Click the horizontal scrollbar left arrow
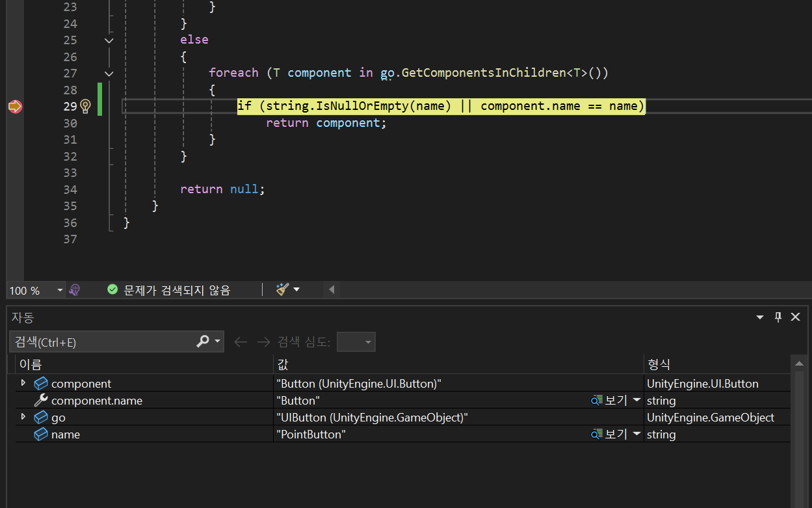The width and height of the screenshot is (812, 508). click(332, 289)
